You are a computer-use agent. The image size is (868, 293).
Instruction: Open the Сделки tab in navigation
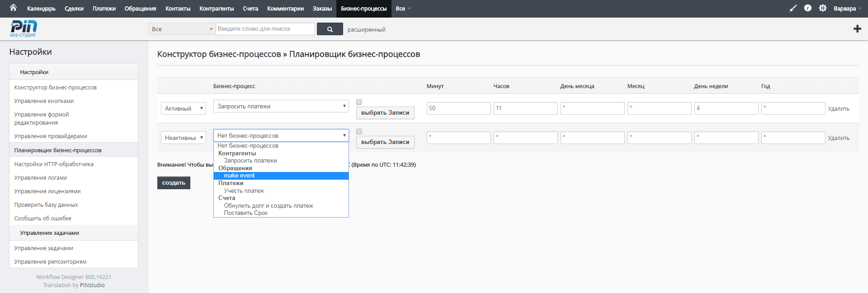[74, 9]
